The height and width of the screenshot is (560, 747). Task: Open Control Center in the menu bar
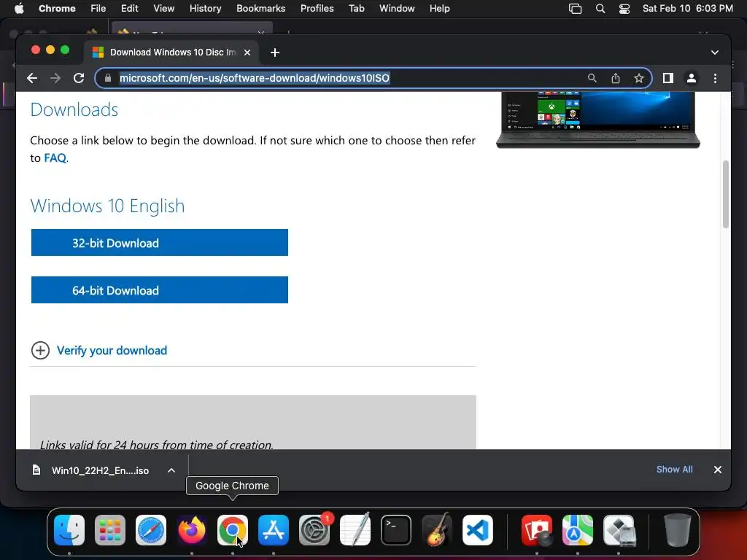pyautogui.click(x=624, y=9)
